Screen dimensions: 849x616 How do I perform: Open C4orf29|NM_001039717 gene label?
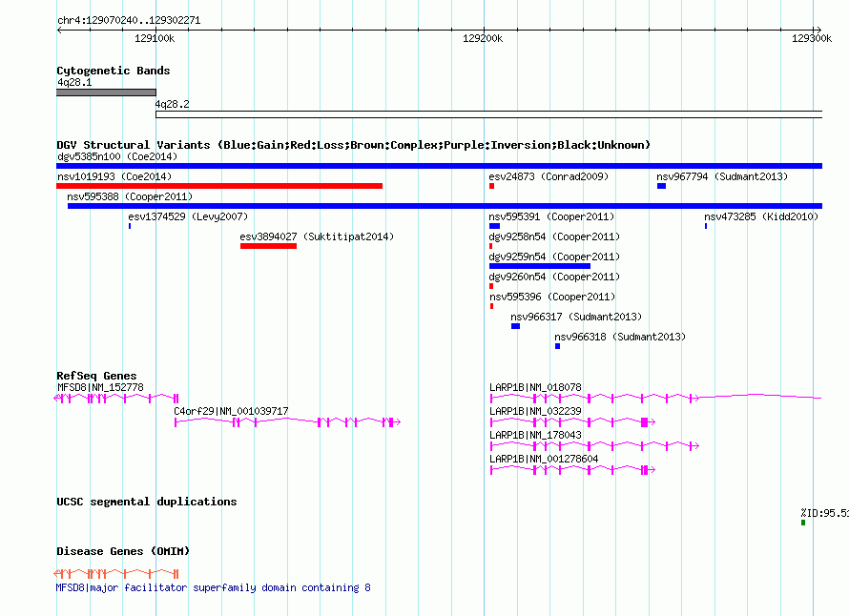pos(231,411)
